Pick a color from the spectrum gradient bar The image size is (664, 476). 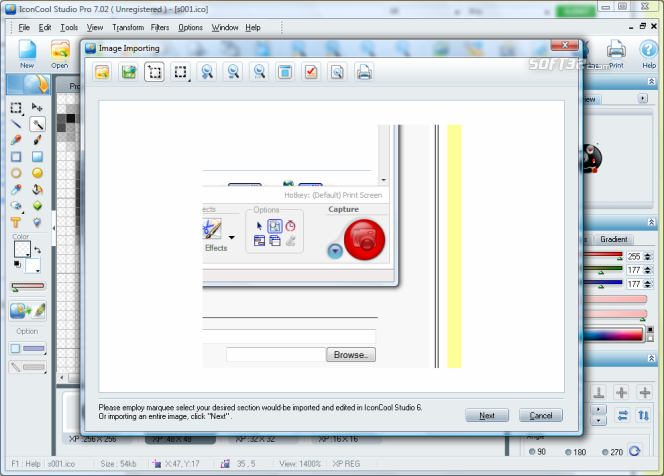coord(613,335)
